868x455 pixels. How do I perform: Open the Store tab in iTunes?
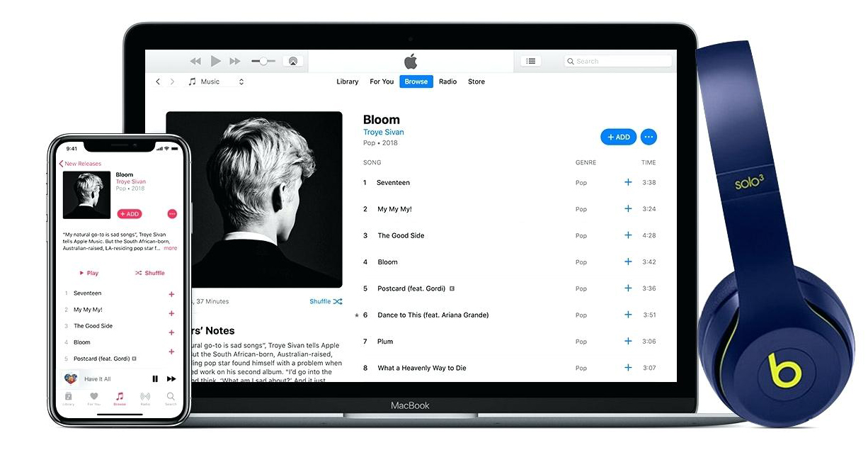point(476,82)
